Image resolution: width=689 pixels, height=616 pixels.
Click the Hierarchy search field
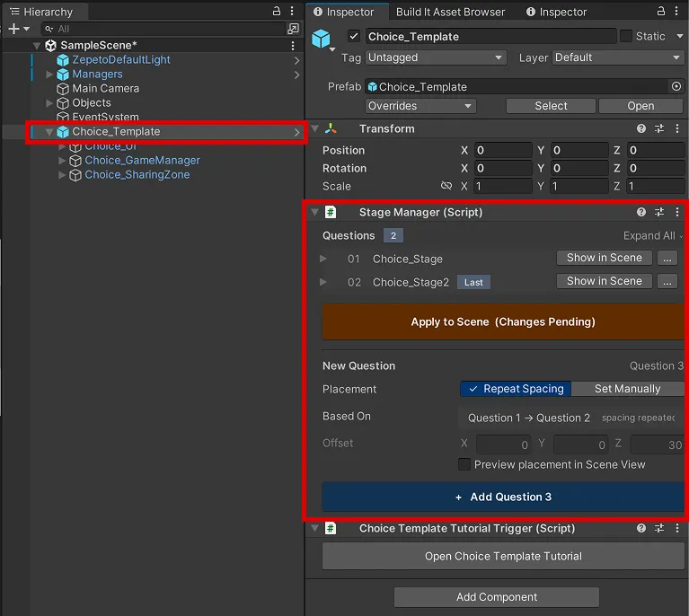coord(163,29)
